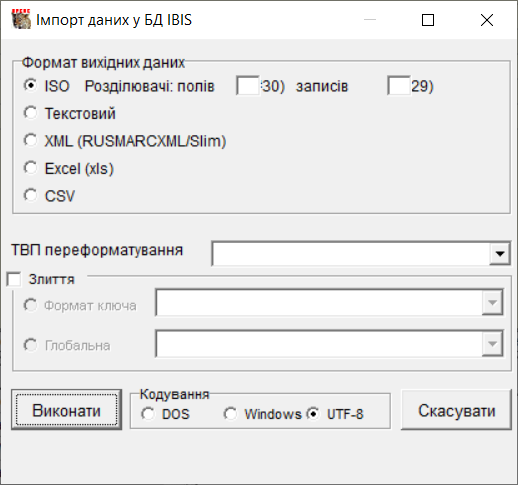Viewport: 518px width, 485px height.
Task: Click the Виконати button
Action: [x=67, y=410]
